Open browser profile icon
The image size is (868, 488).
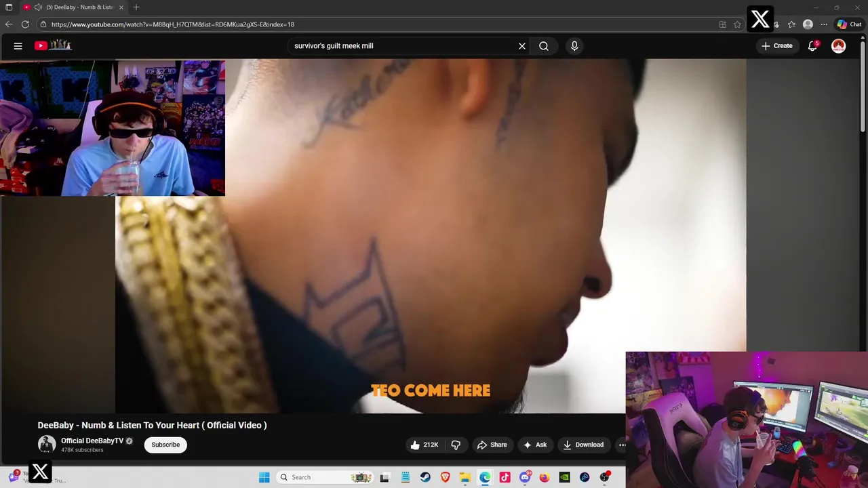[x=808, y=24]
